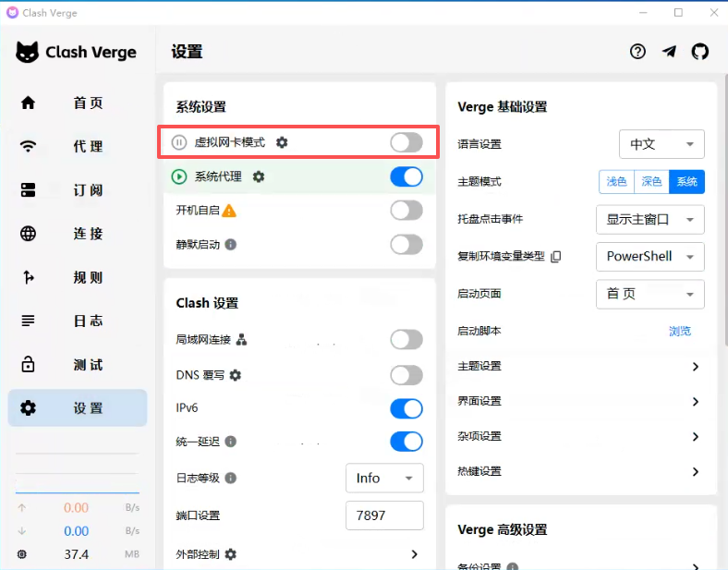This screenshot has width=728, height=570.
Task: Click the Telegram channel icon
Action: tap(669, 52)
